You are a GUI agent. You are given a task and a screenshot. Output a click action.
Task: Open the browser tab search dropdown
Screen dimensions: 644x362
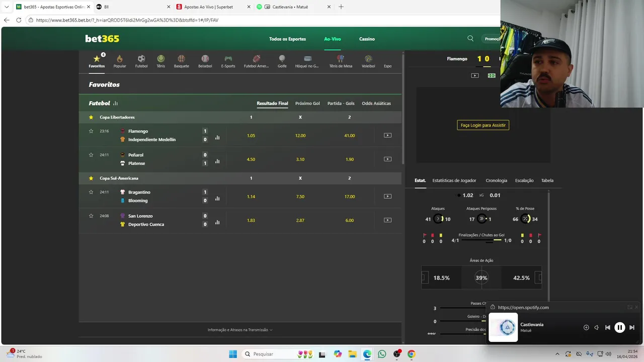coord(7,7)
